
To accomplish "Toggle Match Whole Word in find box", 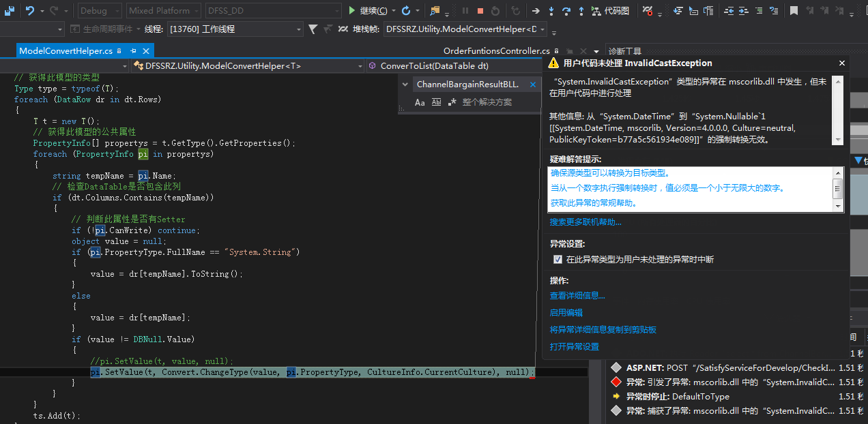I will pos(436,102).
